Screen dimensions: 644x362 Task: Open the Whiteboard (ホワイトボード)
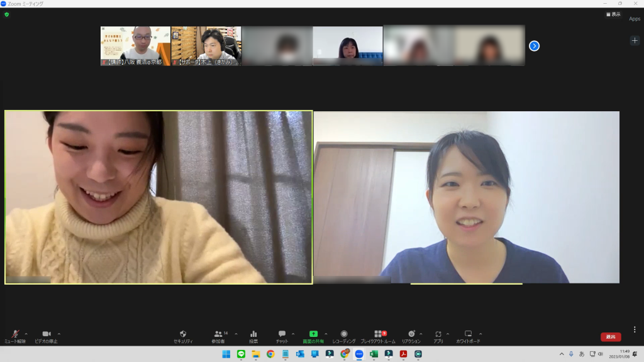coord(468,334)
